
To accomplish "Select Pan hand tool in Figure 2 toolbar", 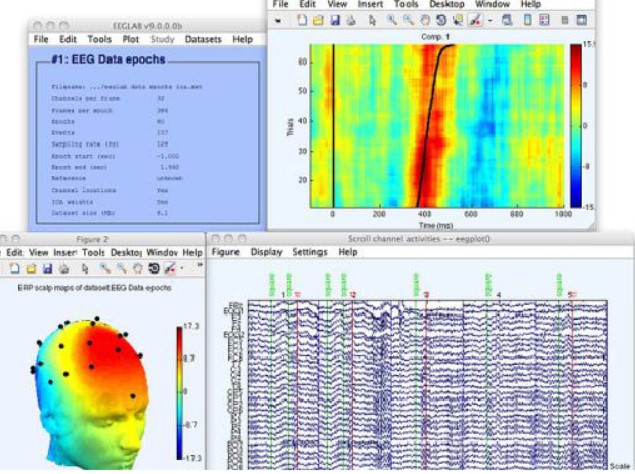I will pyautogui.click(x=138, y=268).
